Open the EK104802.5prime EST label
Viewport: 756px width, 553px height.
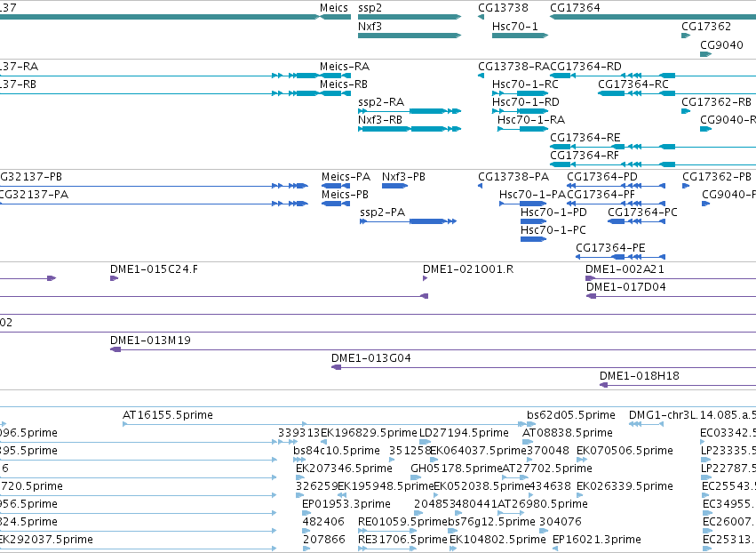point(497,540)
